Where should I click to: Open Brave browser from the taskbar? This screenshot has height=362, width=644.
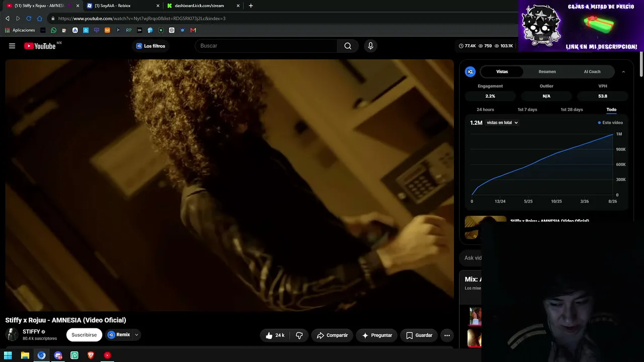tap(91, 355)
